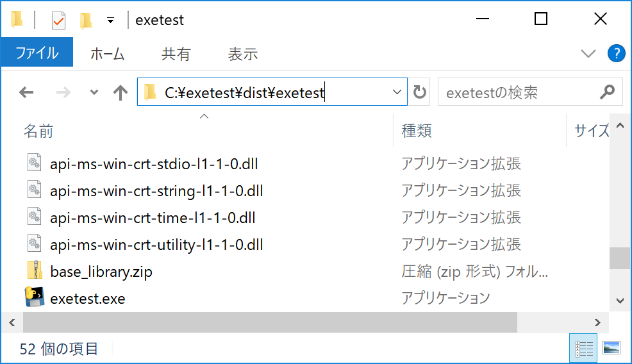Open the blue Help question mark icon

pos(615,53)
